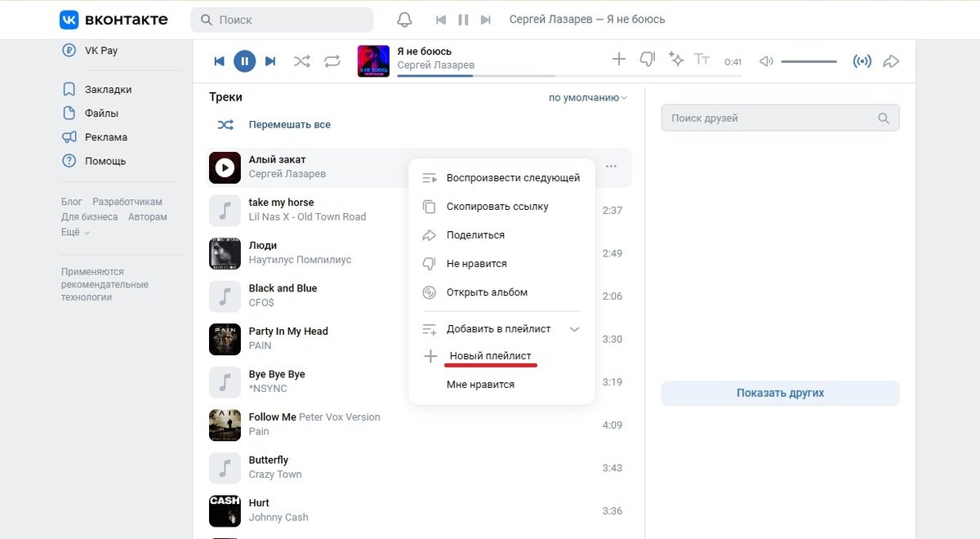
Task: Select 'Открыть альбом' menu item
Action: tap(501, 292)
